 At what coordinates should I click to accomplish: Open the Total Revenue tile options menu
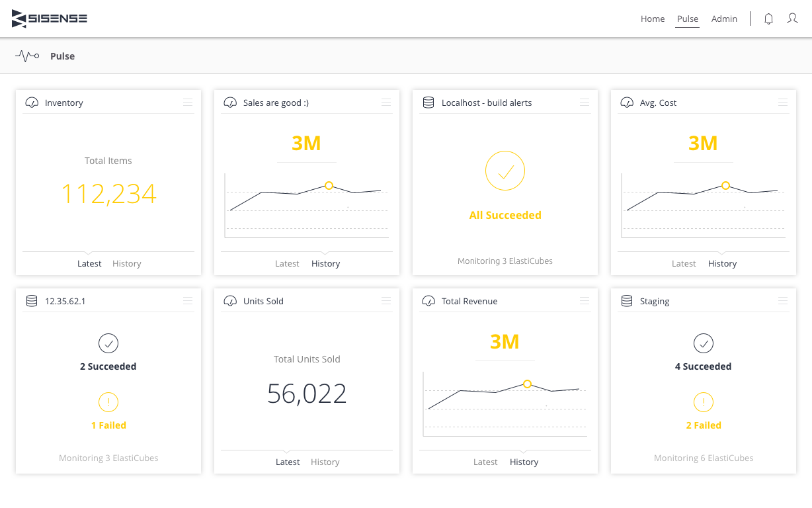[x=584, y=300]
